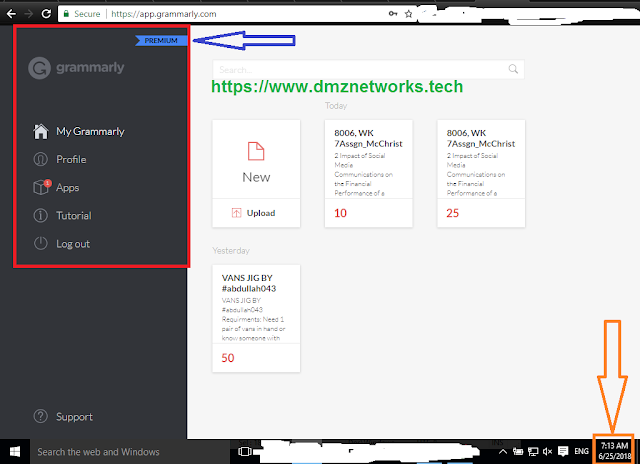
Task: Click the score 50 on the VANS JIG card
Action: click(228, 358)
